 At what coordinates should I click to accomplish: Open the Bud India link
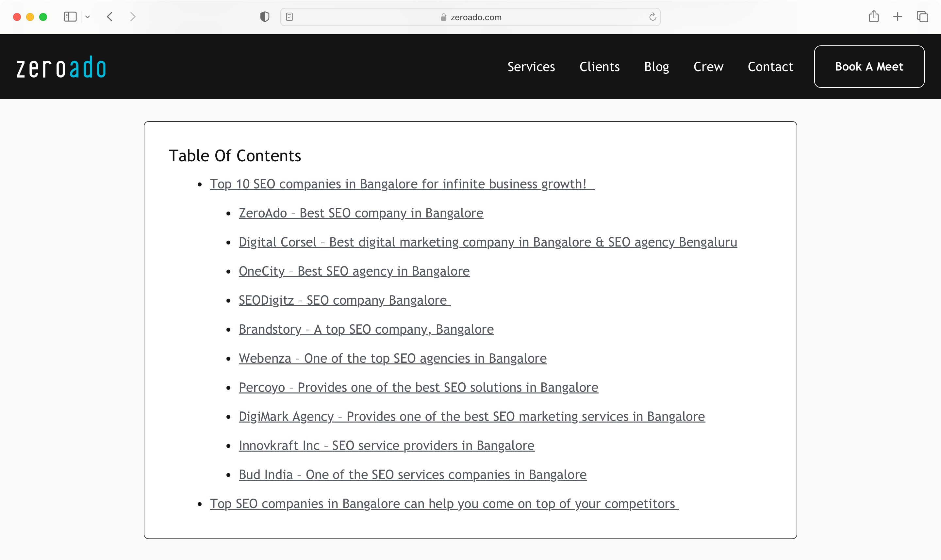(413, 475)
